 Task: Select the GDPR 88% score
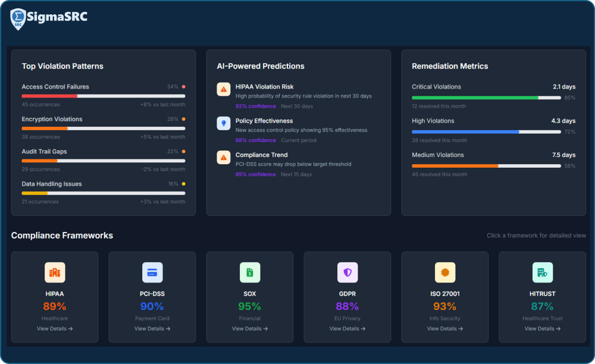point(347,306)
